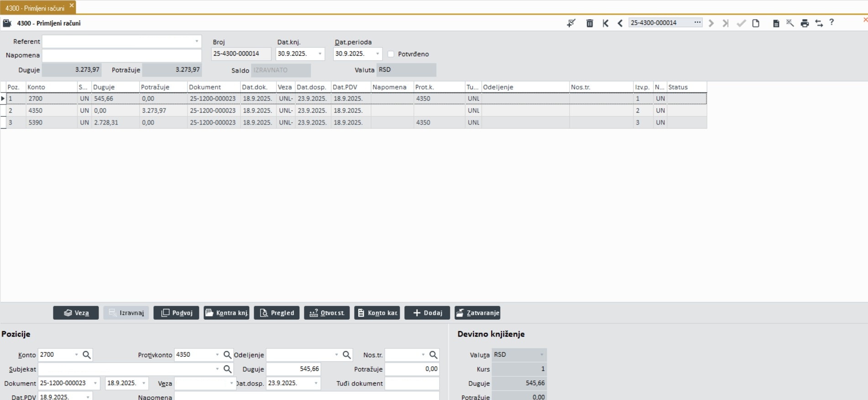Click the Dodaj button

coord(427,313)
